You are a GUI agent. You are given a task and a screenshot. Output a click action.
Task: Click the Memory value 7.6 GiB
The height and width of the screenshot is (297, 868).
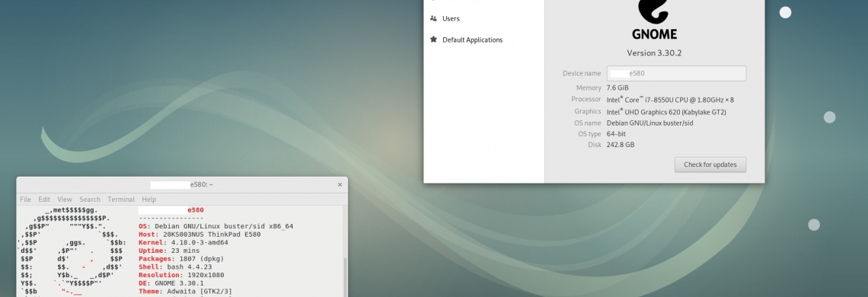point(617,88)
